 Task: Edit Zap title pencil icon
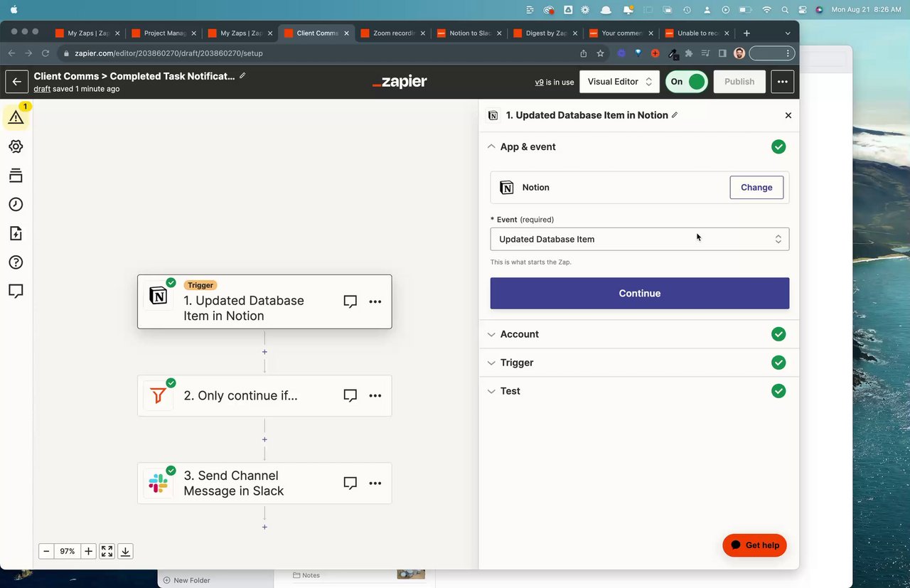coord(242,75)
